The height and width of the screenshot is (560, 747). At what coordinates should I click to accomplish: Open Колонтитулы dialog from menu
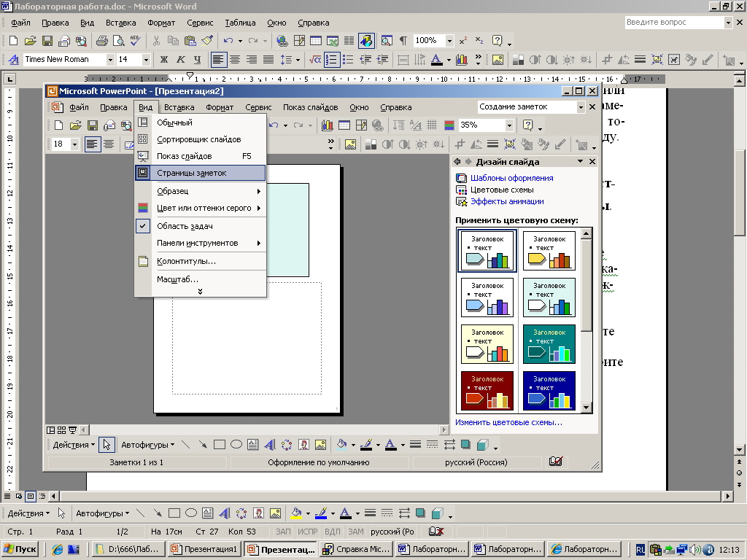point(200,261)
